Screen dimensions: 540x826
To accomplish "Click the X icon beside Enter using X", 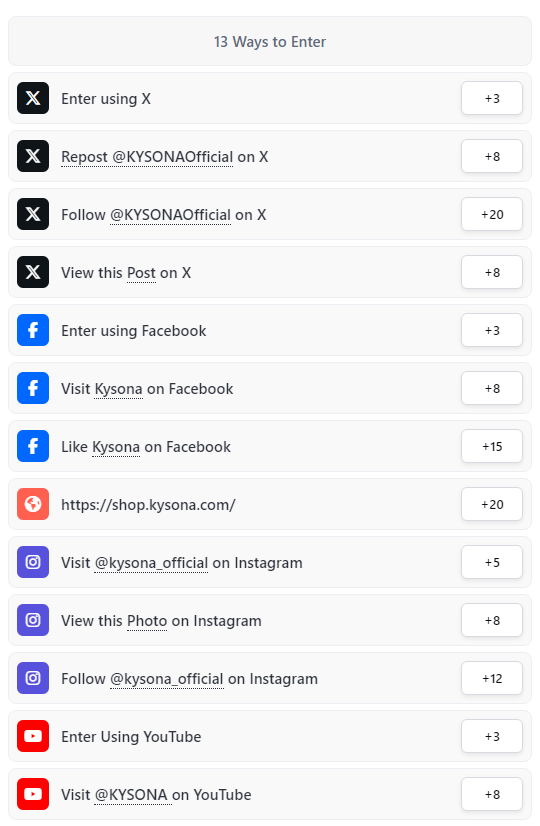I will click(x=33, y=98).
